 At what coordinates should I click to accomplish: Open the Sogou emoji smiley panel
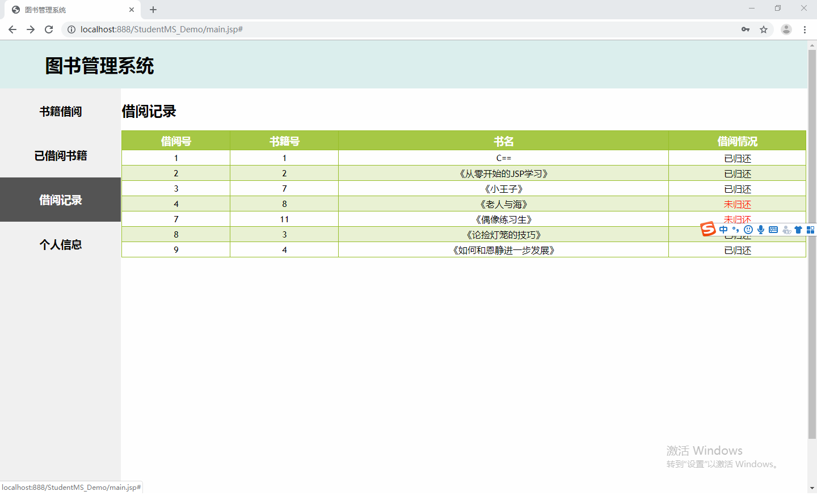click(748, 230)
